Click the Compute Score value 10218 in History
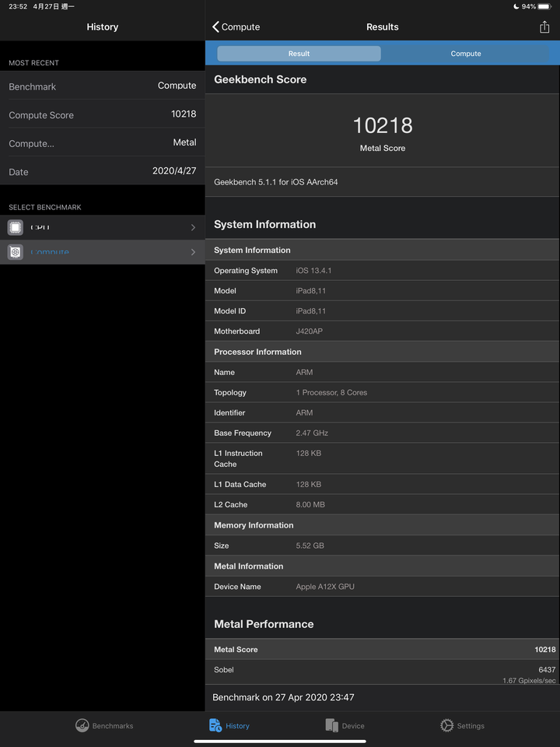The width and height of the screenshot is (560, 747). coord(184,114)
